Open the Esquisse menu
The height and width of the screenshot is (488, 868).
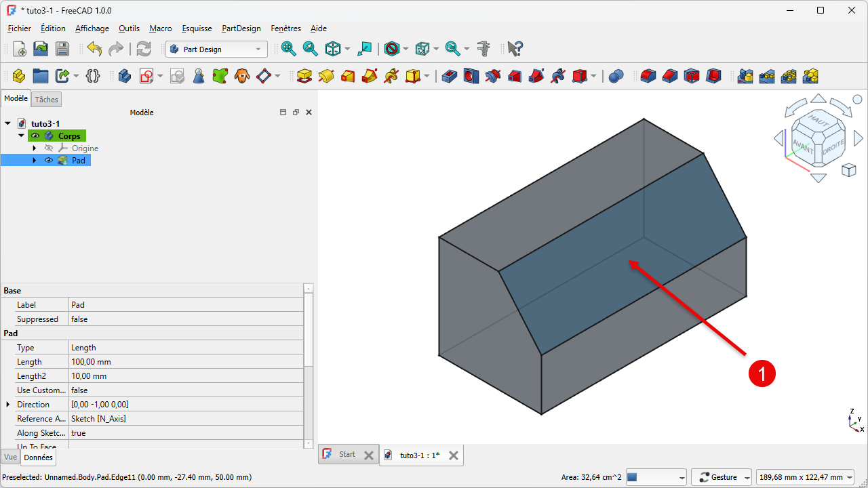click(x=197, y=28)
